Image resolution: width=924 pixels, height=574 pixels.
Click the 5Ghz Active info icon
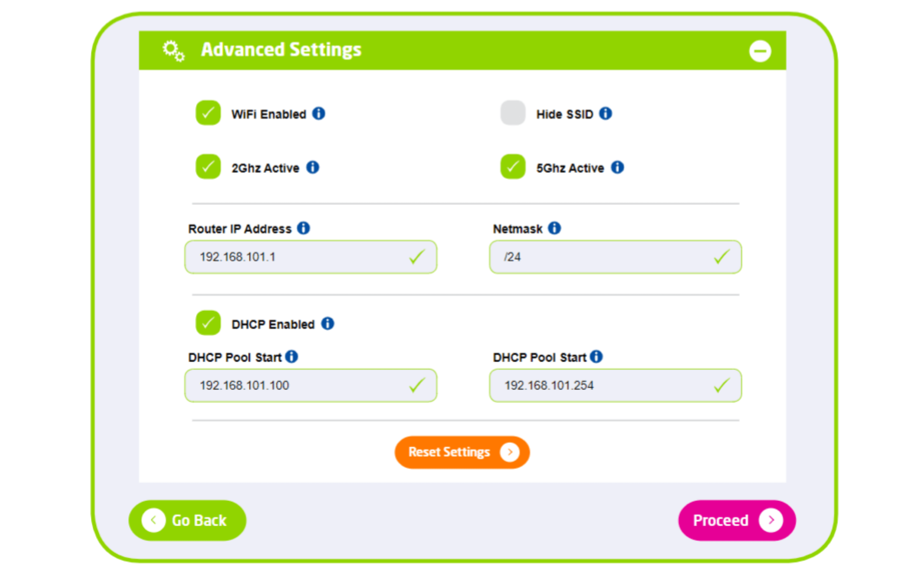[617, 167]
